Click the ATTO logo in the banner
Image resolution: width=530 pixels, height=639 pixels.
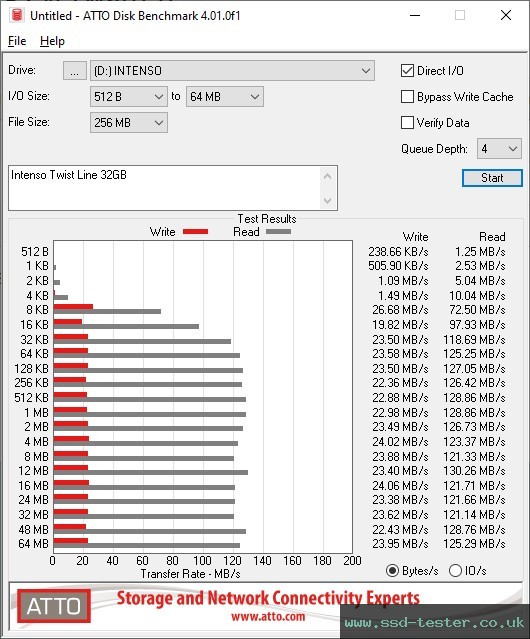[x=53, y=606]
